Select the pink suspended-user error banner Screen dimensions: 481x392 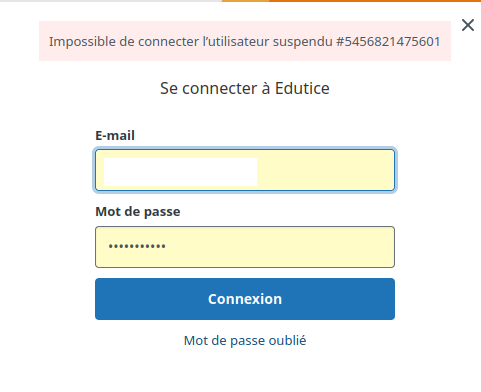pyautogui.click(x=245, y=41)
